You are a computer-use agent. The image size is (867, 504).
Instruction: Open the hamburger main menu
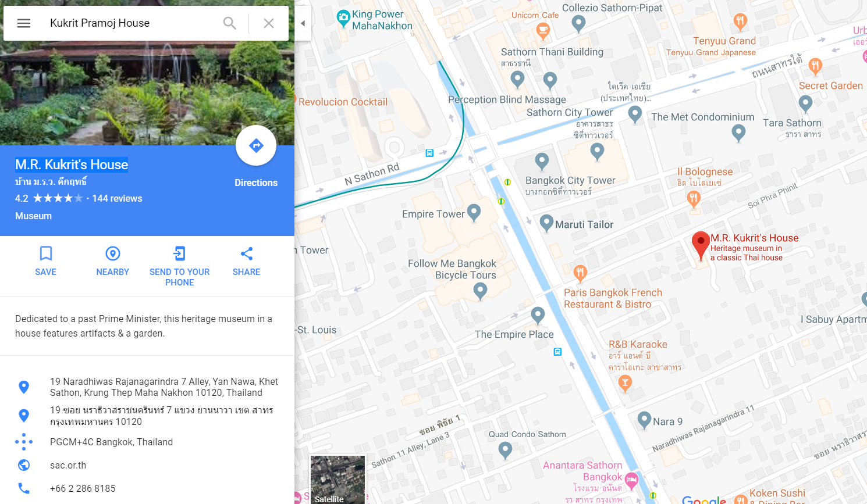[24, 23]
